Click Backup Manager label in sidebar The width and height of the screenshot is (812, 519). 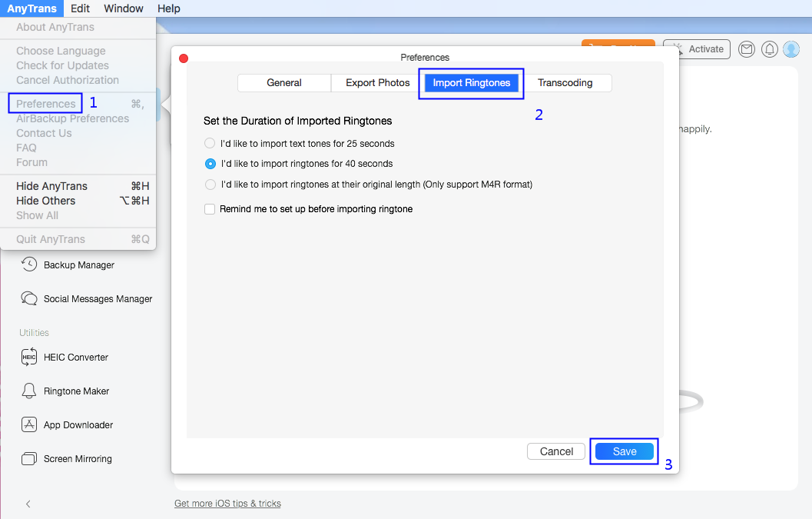coord(78,265)
